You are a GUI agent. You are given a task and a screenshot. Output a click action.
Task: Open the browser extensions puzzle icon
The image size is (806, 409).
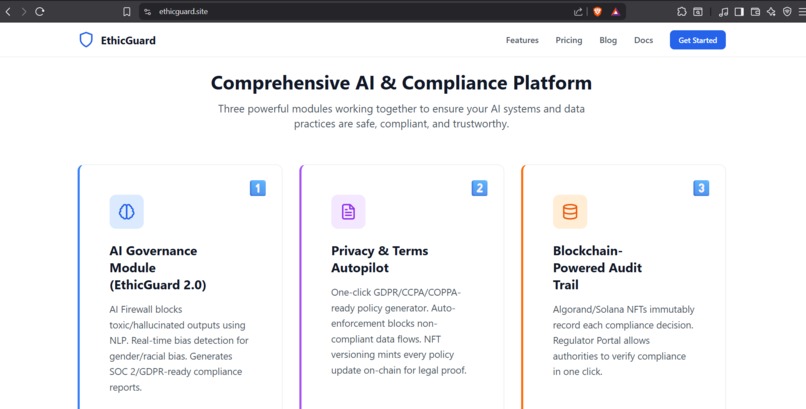682,11
